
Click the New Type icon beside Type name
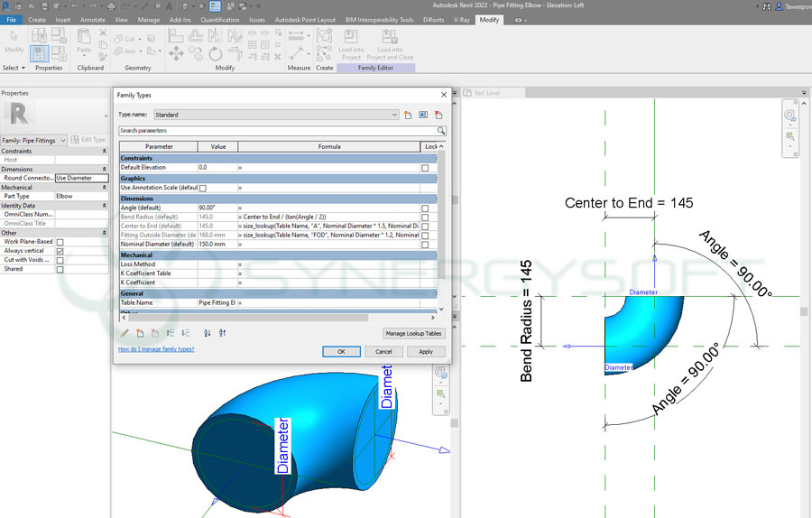(x=408, y=116)
